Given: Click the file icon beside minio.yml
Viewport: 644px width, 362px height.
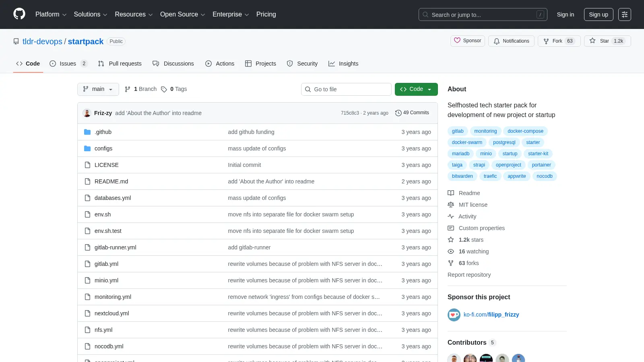Looking at the screenshot, I should click(87, 280).
